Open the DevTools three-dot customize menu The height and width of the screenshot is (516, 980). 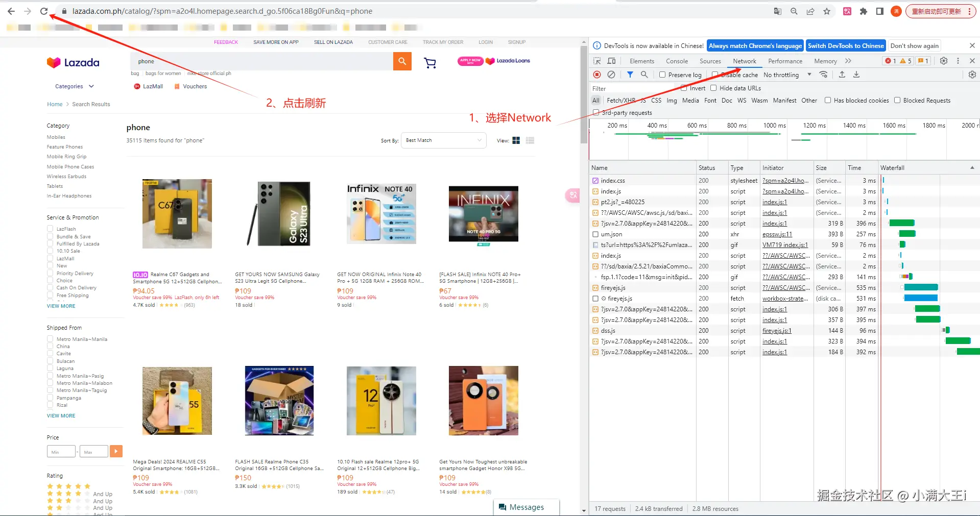pyautogui.click(x=958, y=61)
